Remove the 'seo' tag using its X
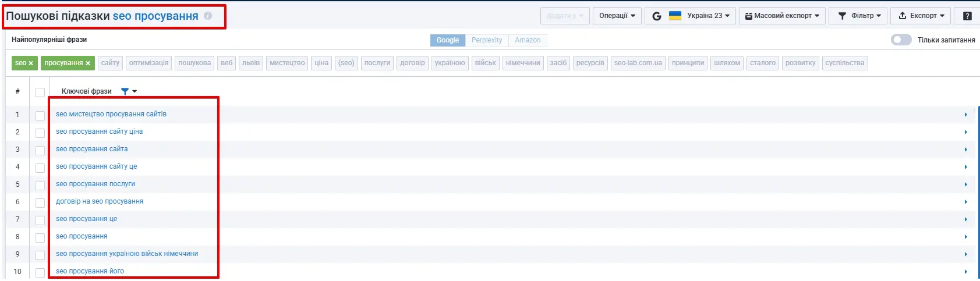Viewport: 980px width, 281px height. click(x=31, y=63)
